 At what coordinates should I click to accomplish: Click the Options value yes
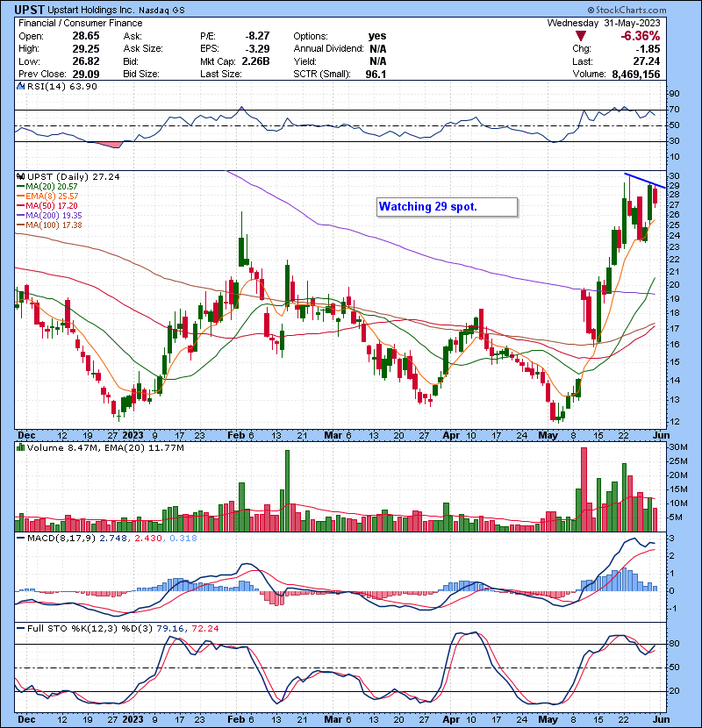tap(376, 36)
